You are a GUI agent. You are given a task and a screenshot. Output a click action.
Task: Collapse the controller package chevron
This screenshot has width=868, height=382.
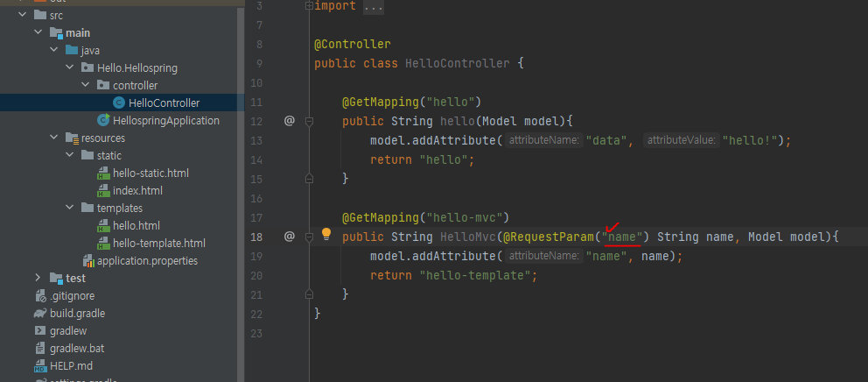click(85, 85)
